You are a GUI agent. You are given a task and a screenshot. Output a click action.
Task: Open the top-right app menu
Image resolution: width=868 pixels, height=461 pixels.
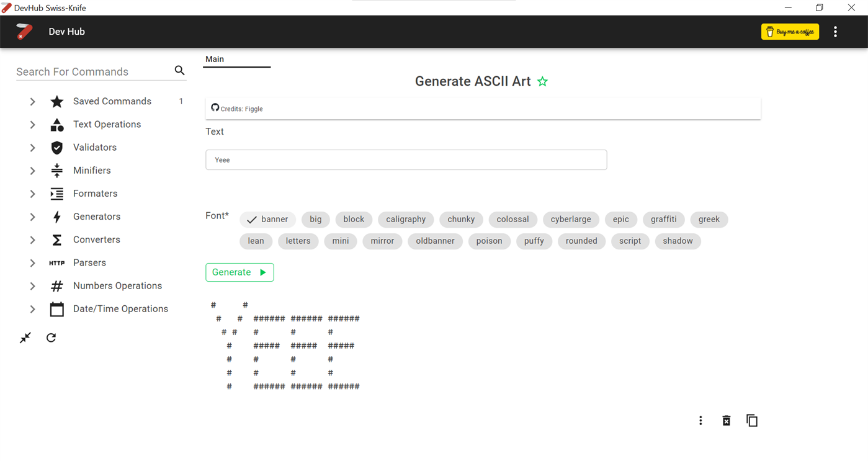tap(835, 32)
